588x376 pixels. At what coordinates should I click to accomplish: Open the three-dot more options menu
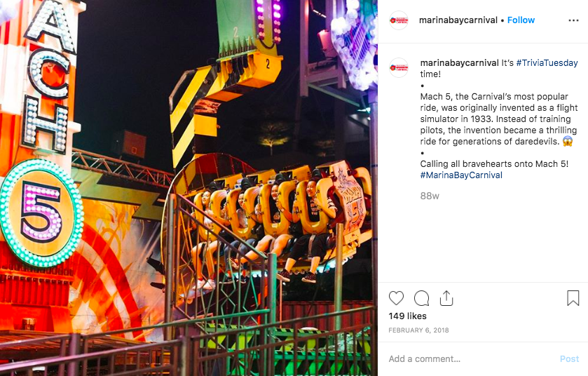(573, 20)
